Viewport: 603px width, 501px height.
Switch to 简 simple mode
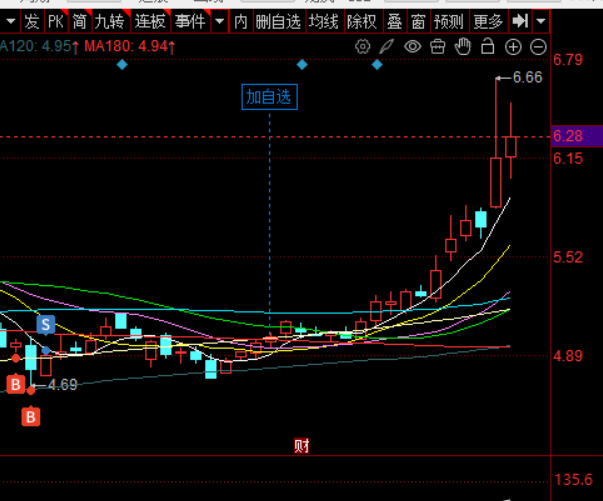[x=80, y=21]
